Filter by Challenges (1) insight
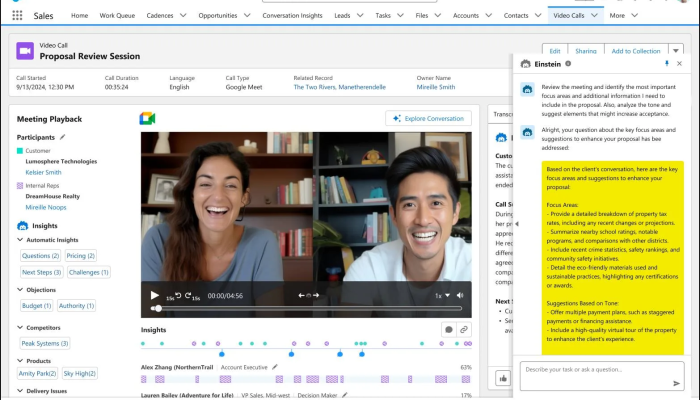 click(89, 272)
